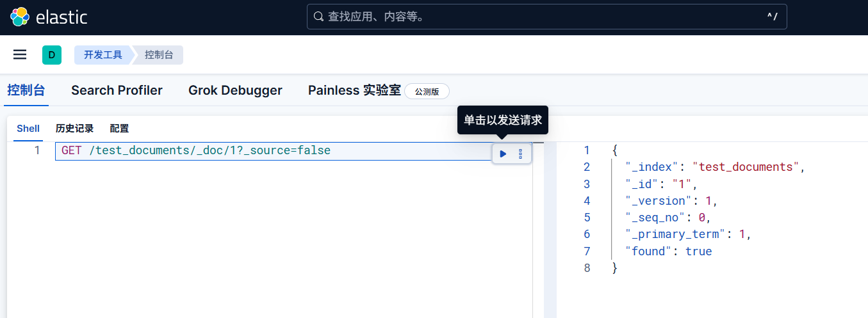
Task: Click the 开发工具 breadcrumb
Action: point(102,55)
